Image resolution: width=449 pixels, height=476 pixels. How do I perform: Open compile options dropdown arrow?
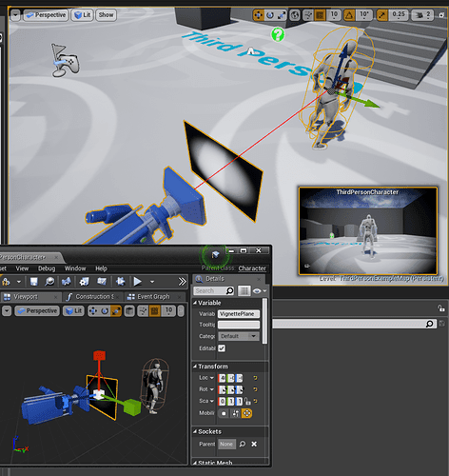coord(19,282)
